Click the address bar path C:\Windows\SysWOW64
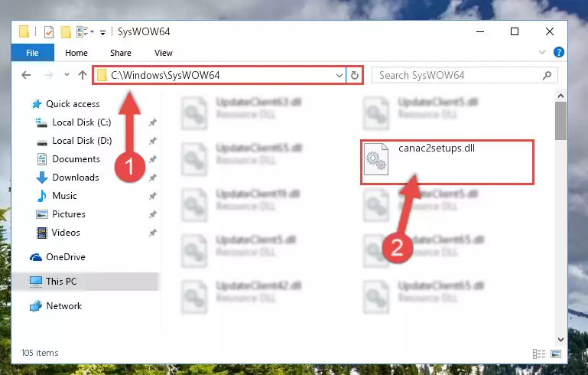The image size is (588, 375). point(165,76)
